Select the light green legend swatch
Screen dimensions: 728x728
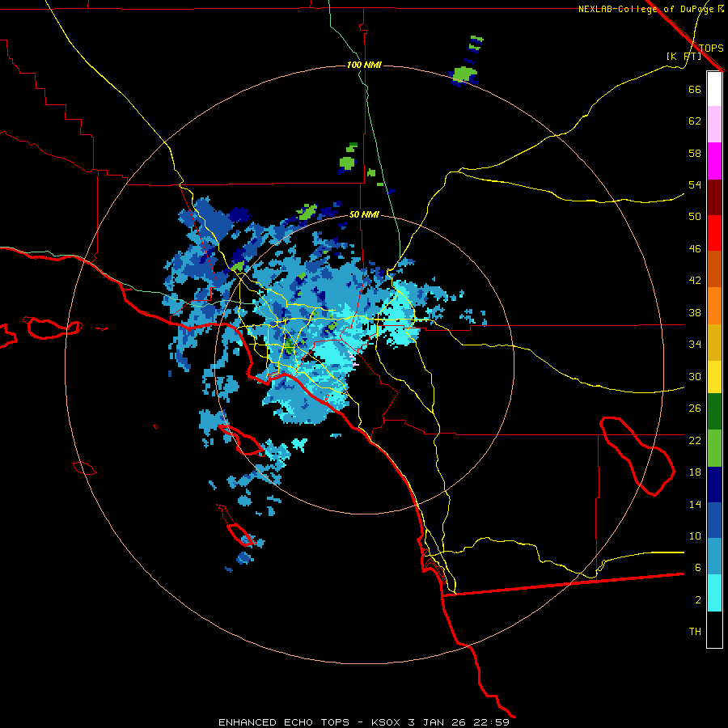click(714, 448)
